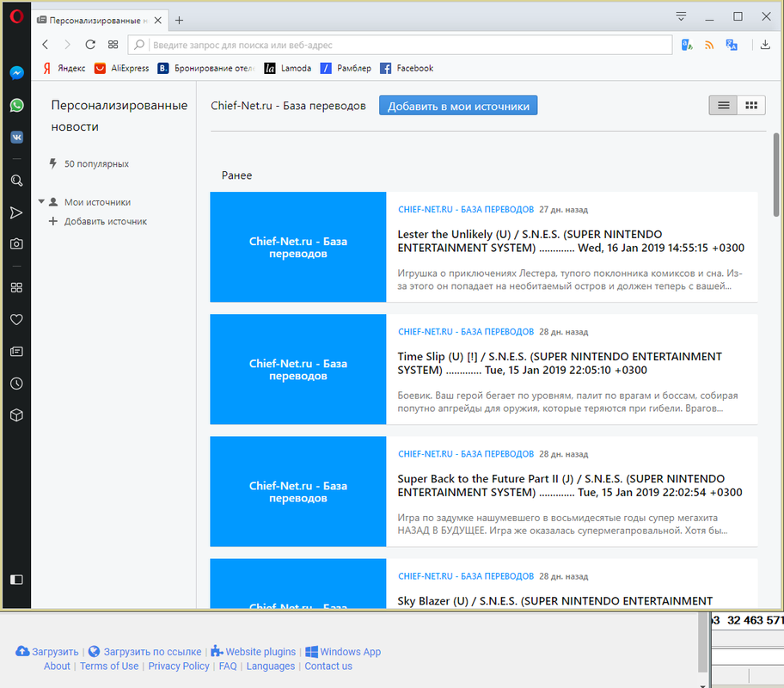Open VK messenger in the sidebar
The image size is (784, 688).
(16, 137)
